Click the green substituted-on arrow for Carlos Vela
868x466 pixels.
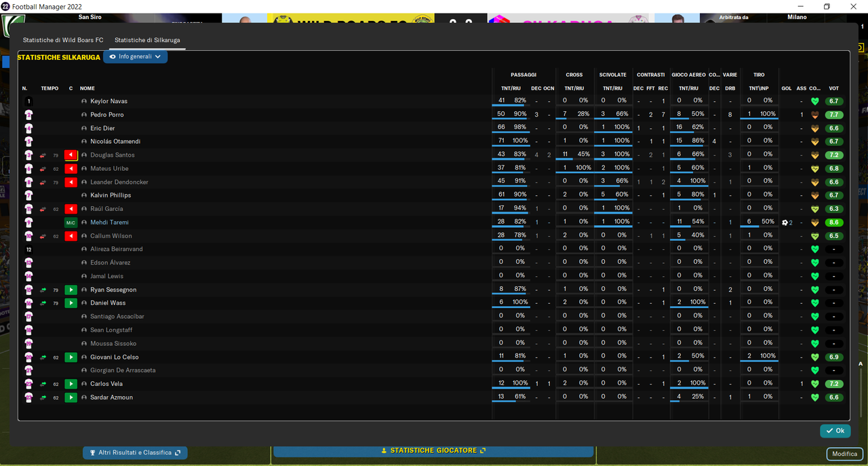click(x=71, y=384)
